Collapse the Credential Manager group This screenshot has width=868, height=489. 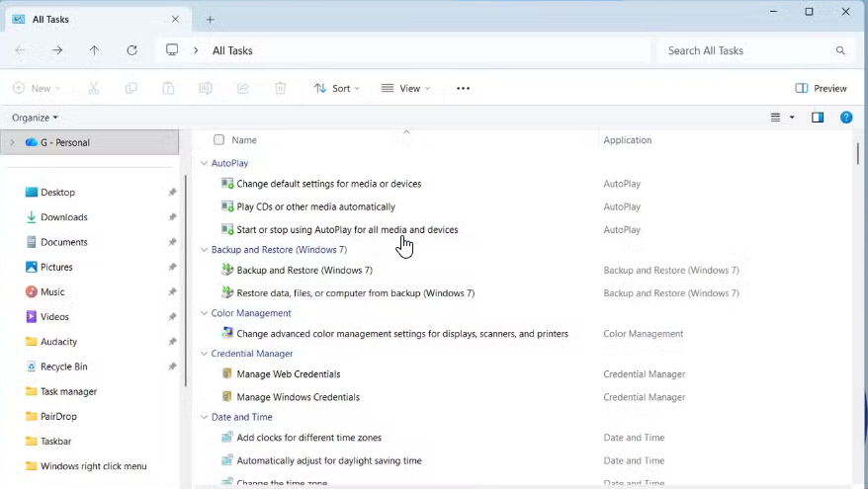[x=205, y=354]
